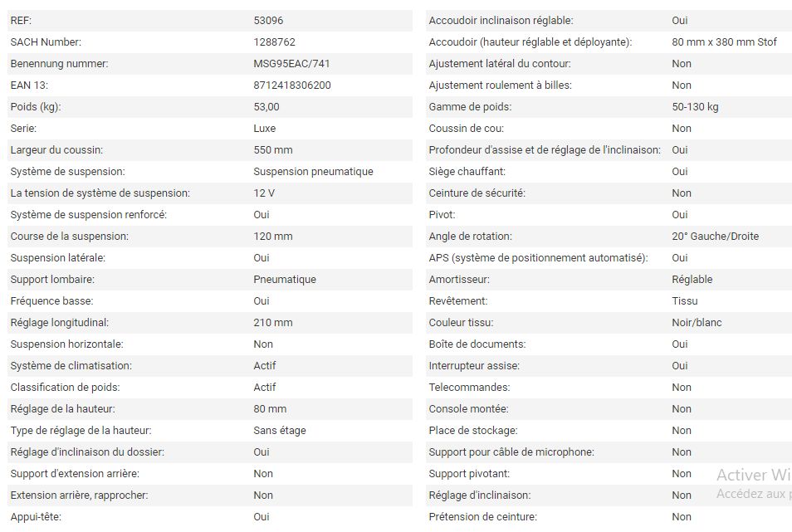Click the Noir/blanc fabric color value
Viewport: 792px width, 532px height.
697,322
